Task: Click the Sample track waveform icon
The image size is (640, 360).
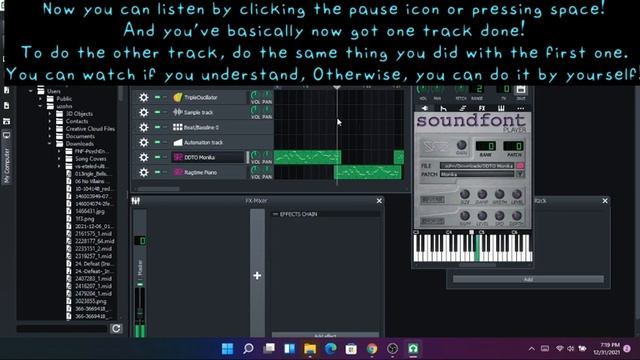Action: click(x=178, y=112)
